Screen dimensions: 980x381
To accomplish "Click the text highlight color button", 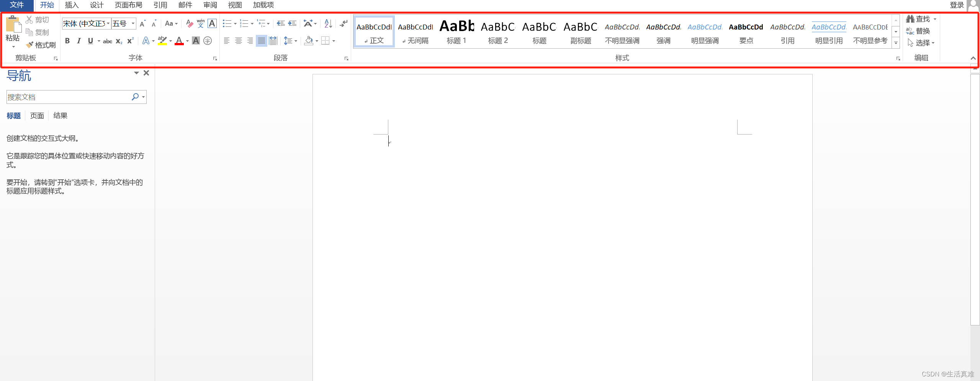I will [162, 41].
